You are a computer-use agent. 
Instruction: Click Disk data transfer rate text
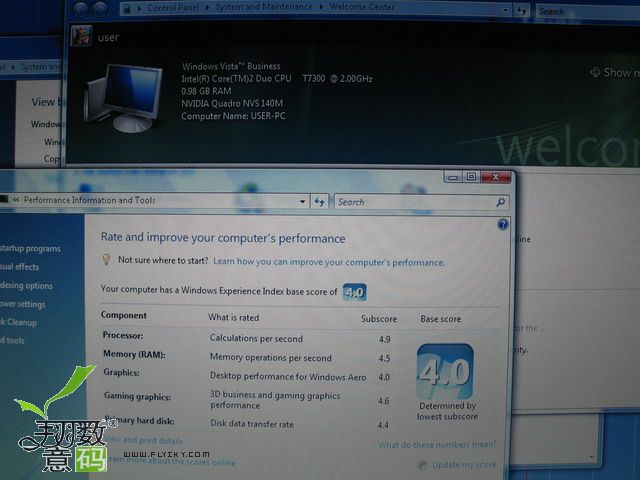point(252,424)
